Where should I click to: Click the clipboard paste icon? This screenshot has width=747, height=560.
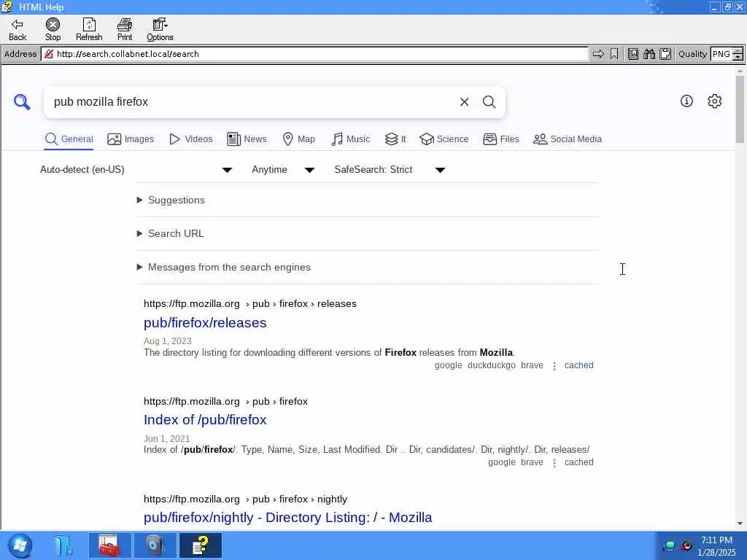[x=665, y=54]
